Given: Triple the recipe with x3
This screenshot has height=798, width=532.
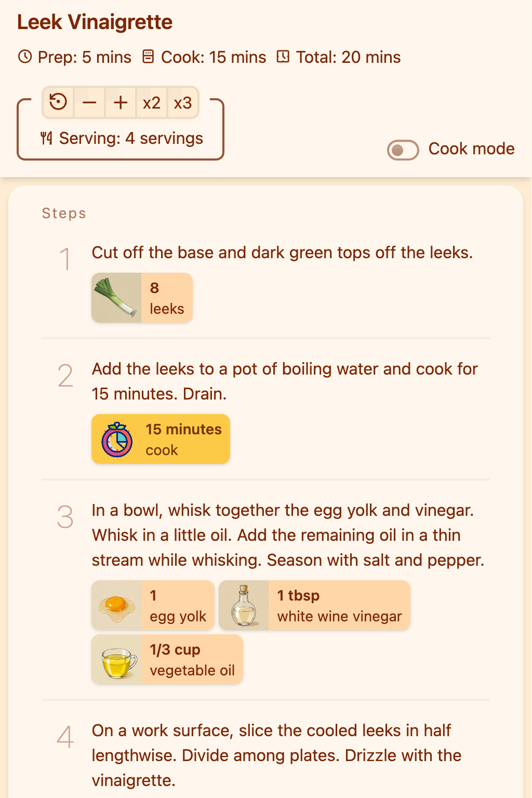Looking at the screenshot, I should click(x=182, y=102).
